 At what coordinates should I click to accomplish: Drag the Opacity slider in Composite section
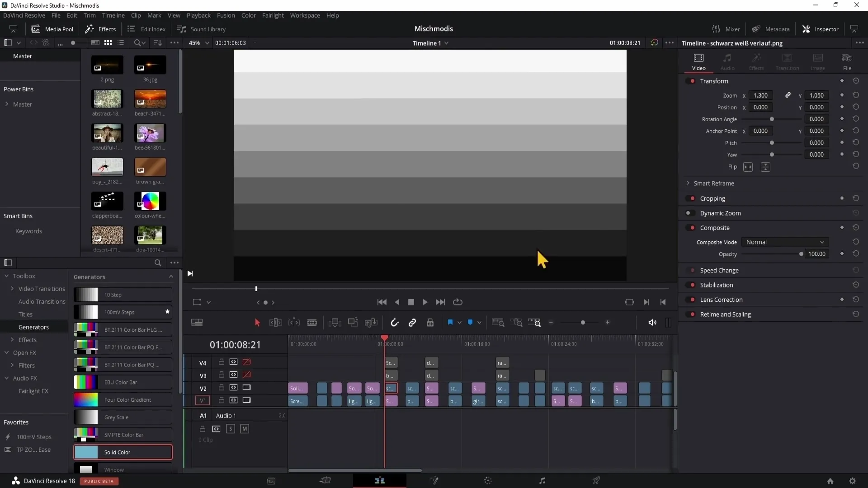pyautogui.click(x=802, y=254)
